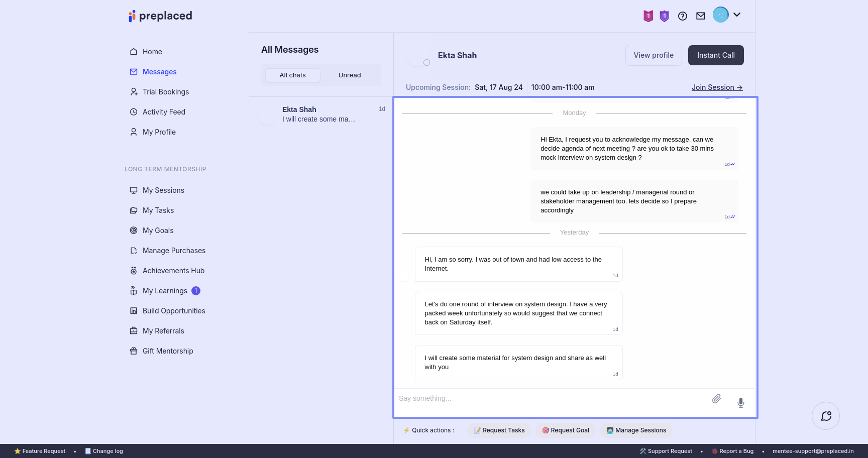Click the attachment paperclip icon

(x=716, y=399)
